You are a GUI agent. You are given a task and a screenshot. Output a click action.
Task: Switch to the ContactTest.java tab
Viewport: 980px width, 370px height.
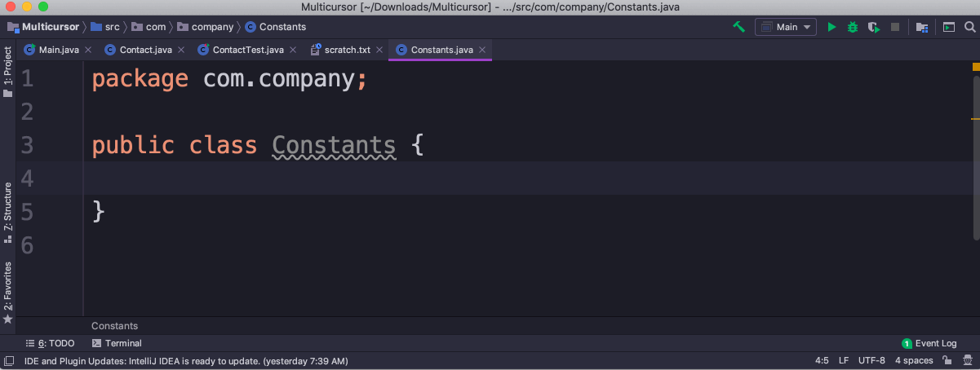[248, 50]
